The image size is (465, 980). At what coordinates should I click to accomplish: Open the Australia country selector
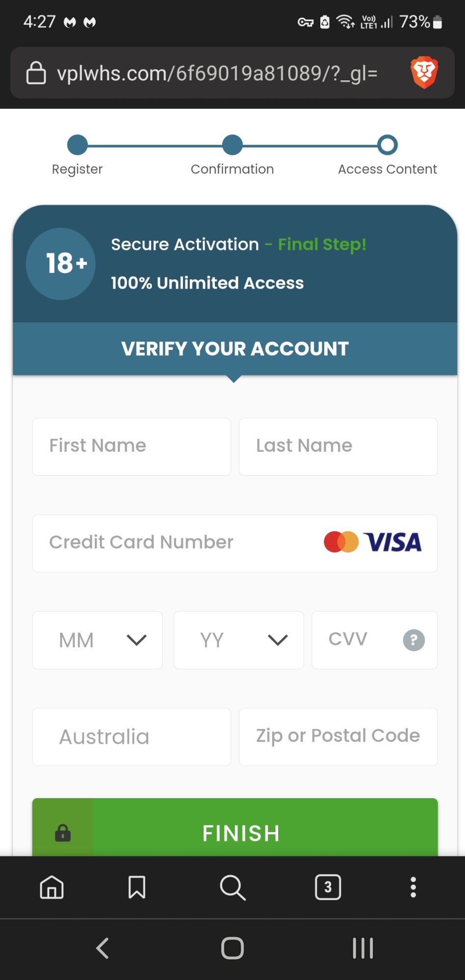[131, 736]
